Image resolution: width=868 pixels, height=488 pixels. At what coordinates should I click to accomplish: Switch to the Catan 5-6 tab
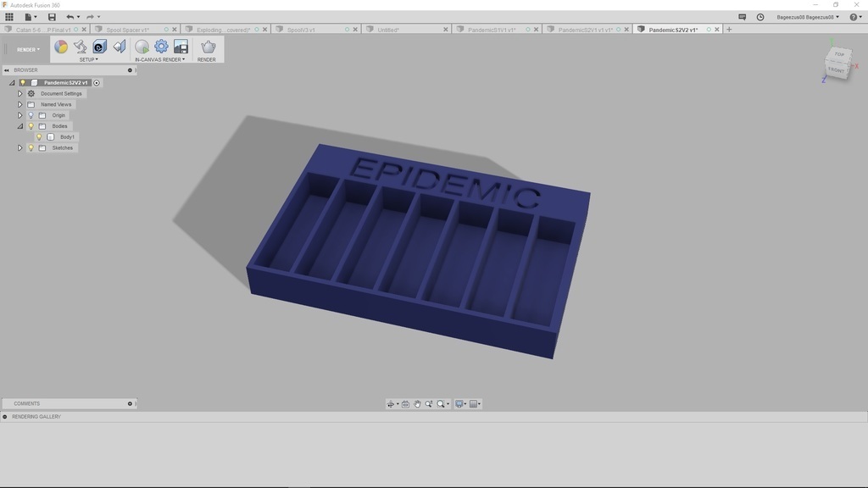43,30
